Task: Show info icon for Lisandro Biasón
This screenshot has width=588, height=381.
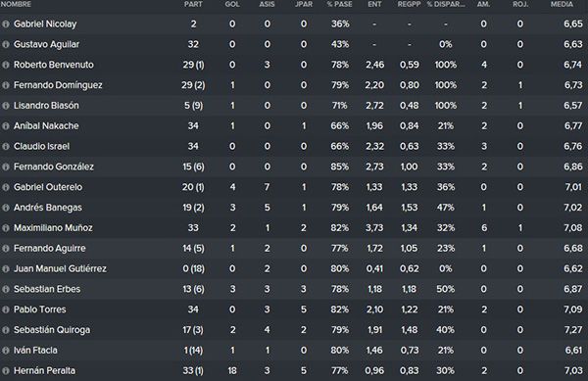Action: point(6,106)
